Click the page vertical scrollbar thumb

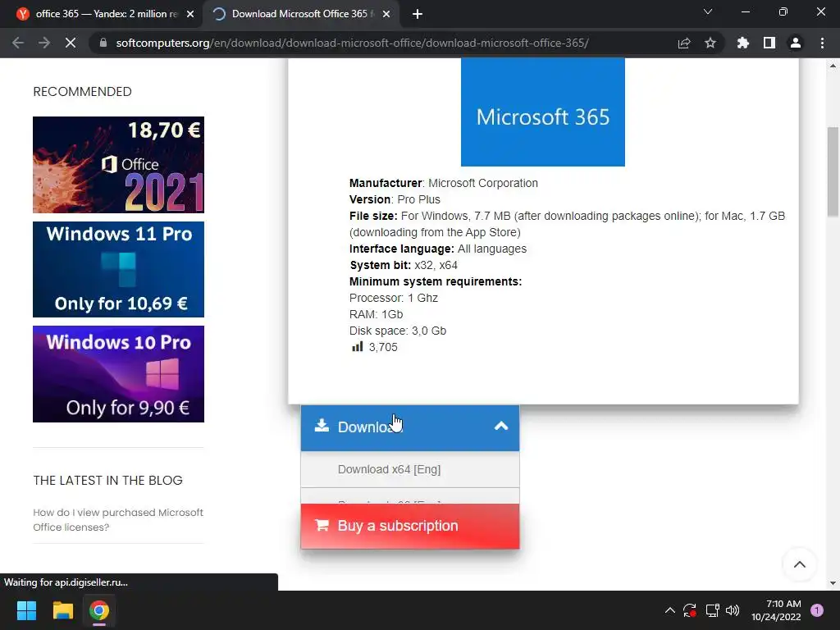[833, 171]
